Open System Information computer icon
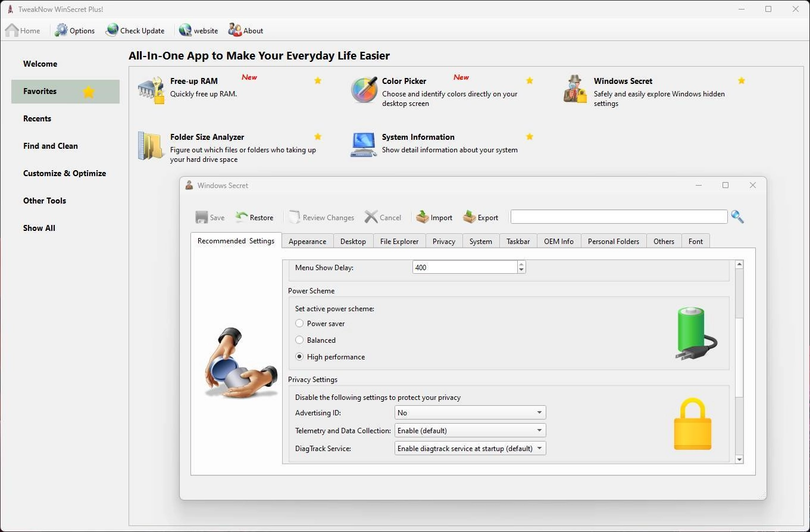 coord(363,145)
